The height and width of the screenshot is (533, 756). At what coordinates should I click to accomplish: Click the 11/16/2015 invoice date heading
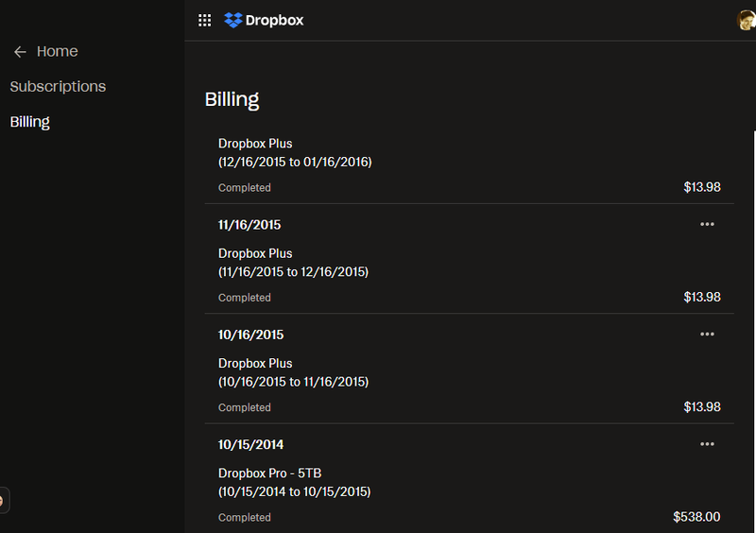pyautogui.click(x=249, y=225)
